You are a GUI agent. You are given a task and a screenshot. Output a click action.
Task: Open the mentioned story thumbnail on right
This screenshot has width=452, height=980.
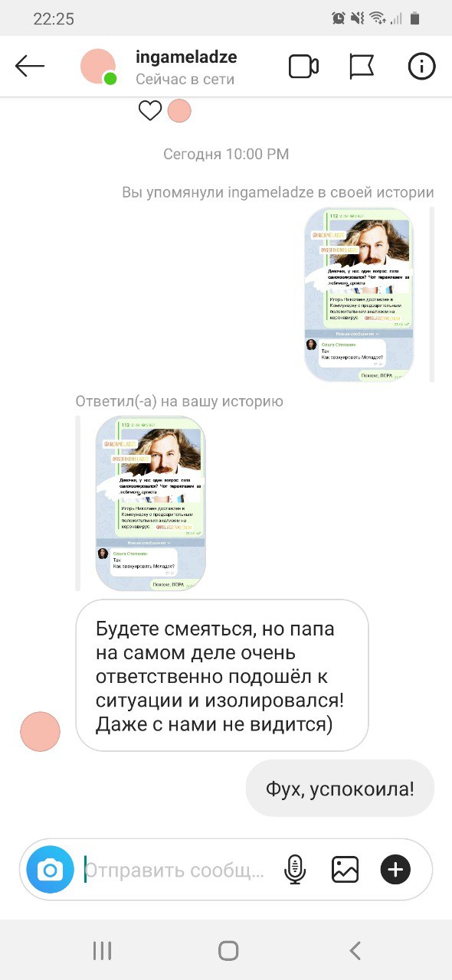pyautogui.click(x=359, y=294)
